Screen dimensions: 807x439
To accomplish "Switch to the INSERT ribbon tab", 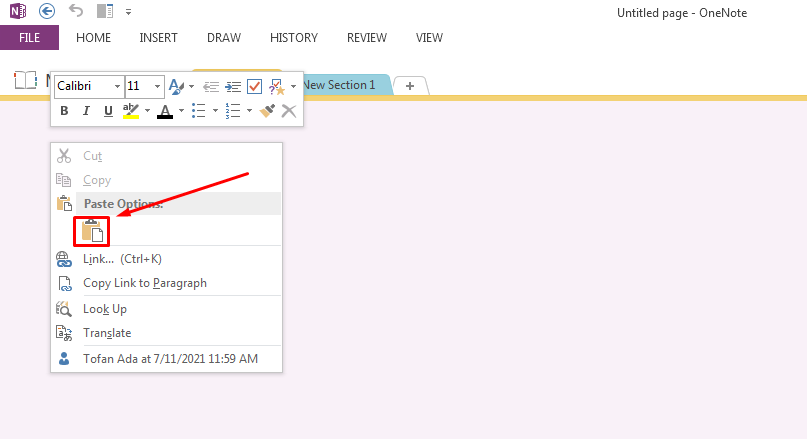I will pyautogui.click(x=158, y=38).
